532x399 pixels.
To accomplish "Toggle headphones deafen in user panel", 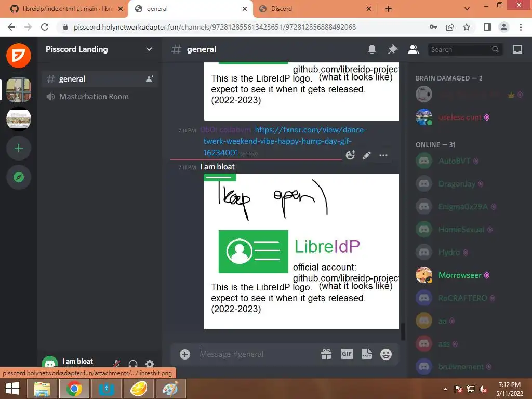I will [x=133, y=364].
